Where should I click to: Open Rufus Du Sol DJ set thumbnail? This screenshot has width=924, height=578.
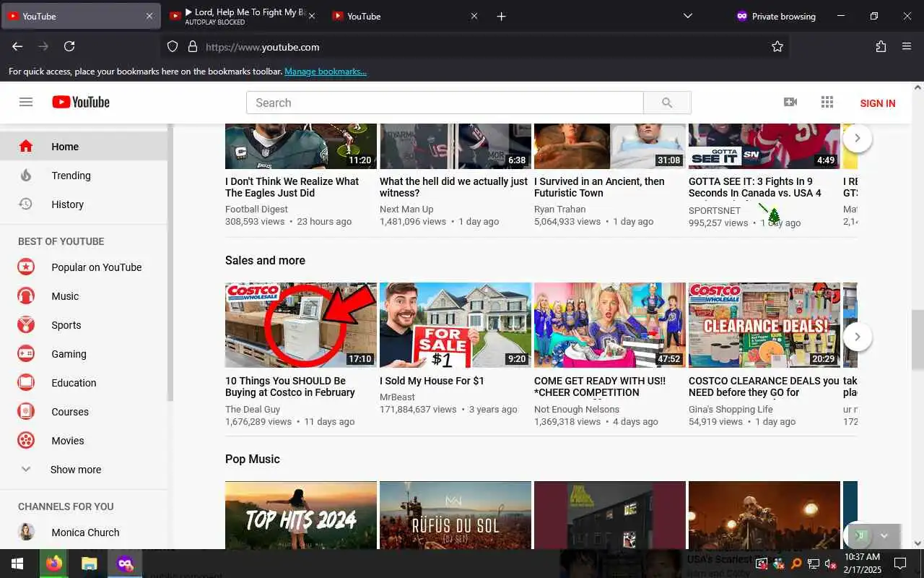[456, 515]
